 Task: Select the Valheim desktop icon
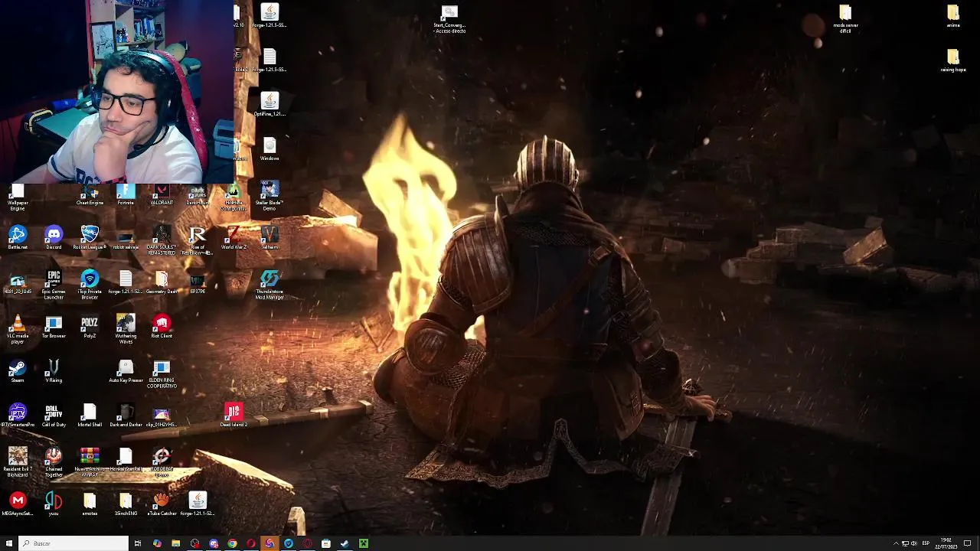[269, 238]
